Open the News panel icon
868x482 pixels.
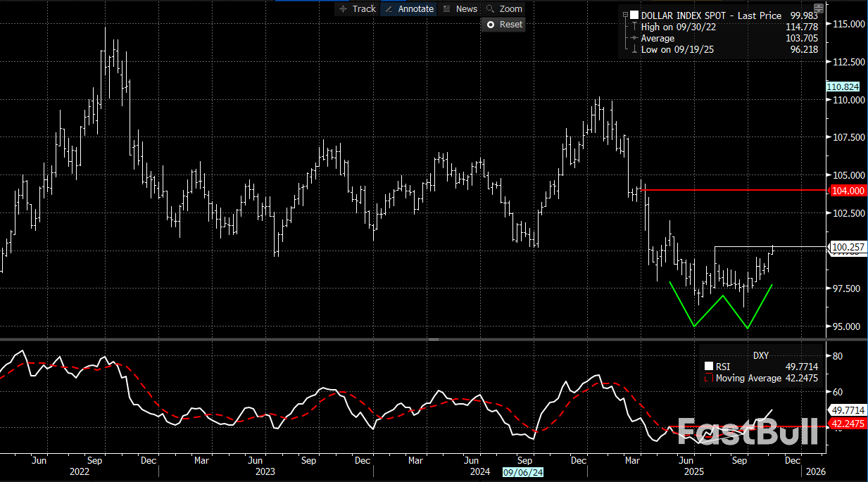pos(459,9)
